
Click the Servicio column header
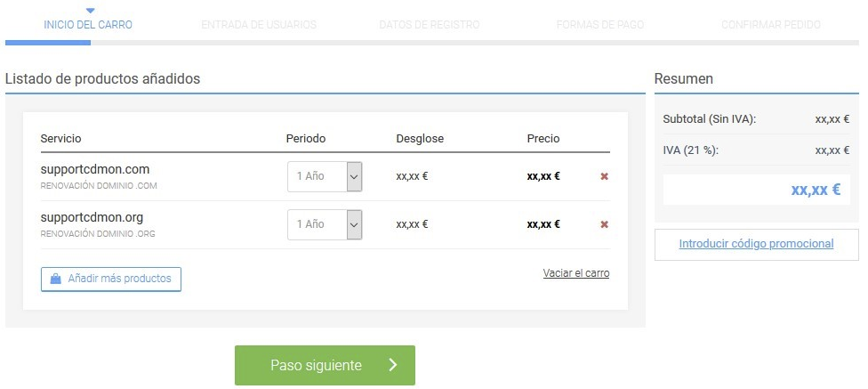(60, 139)
